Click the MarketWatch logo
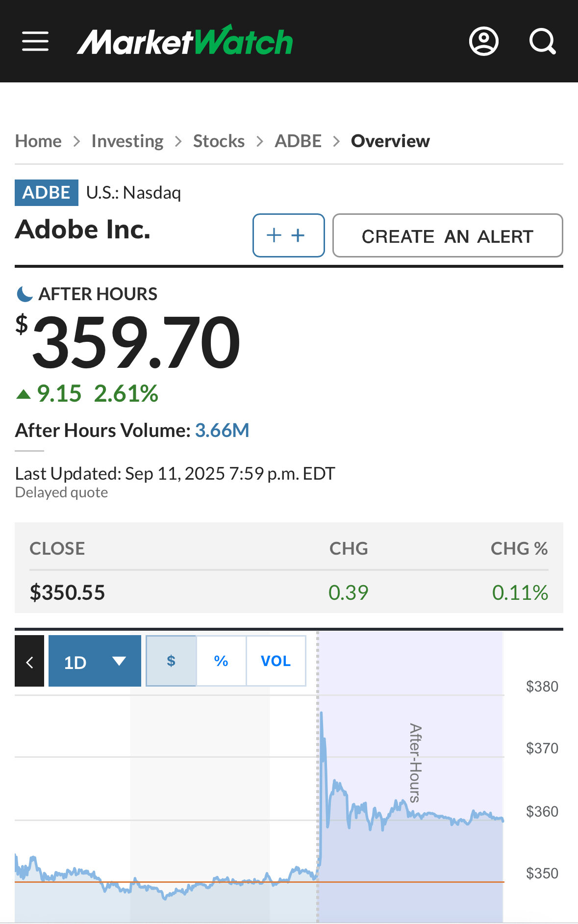 [185, 41]
